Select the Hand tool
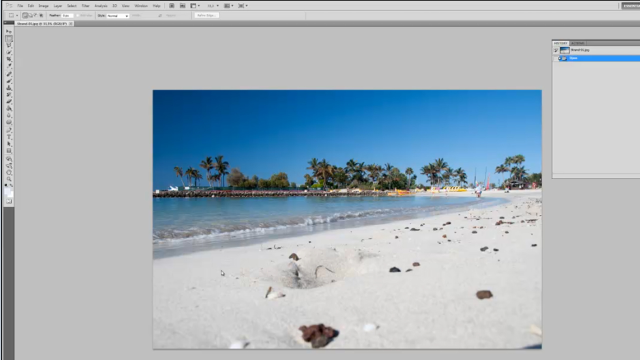 9,173
